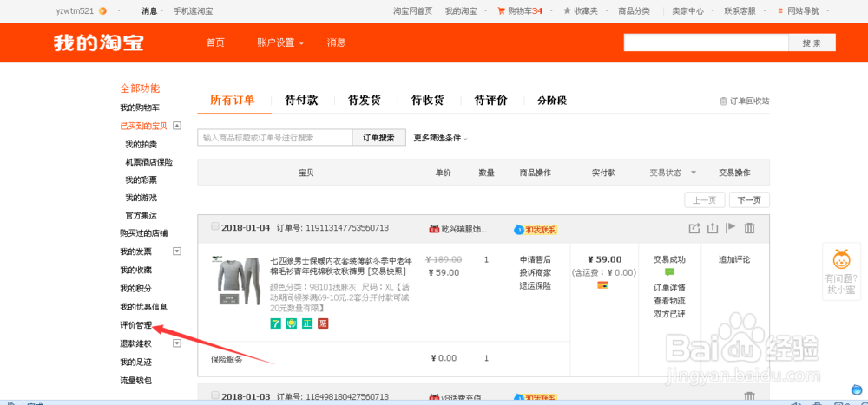Click the upload icon on the 2018-01-04 order
Viewport: 868px width, 405px height.
point(713,228)
